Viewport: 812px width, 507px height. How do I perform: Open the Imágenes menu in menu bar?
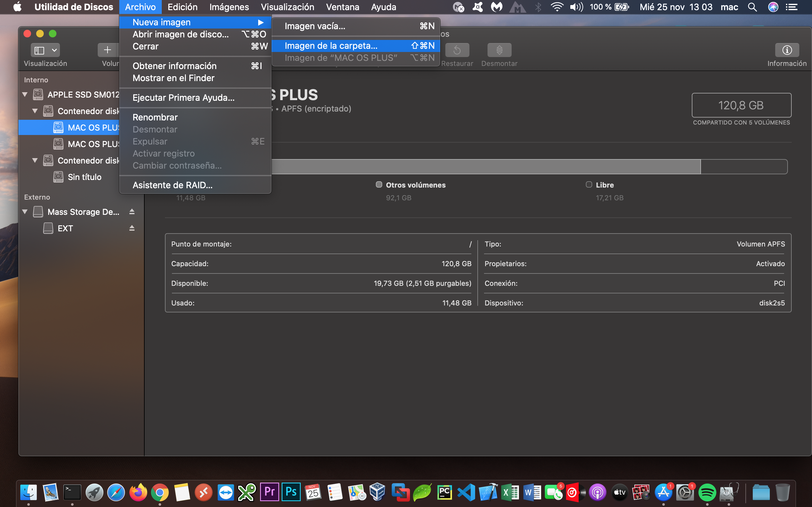(x=229, y=7)
